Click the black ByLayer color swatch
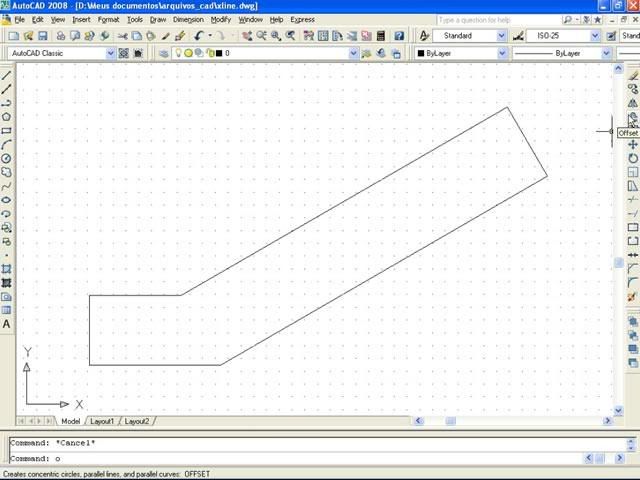 click(x=421, y=53)
